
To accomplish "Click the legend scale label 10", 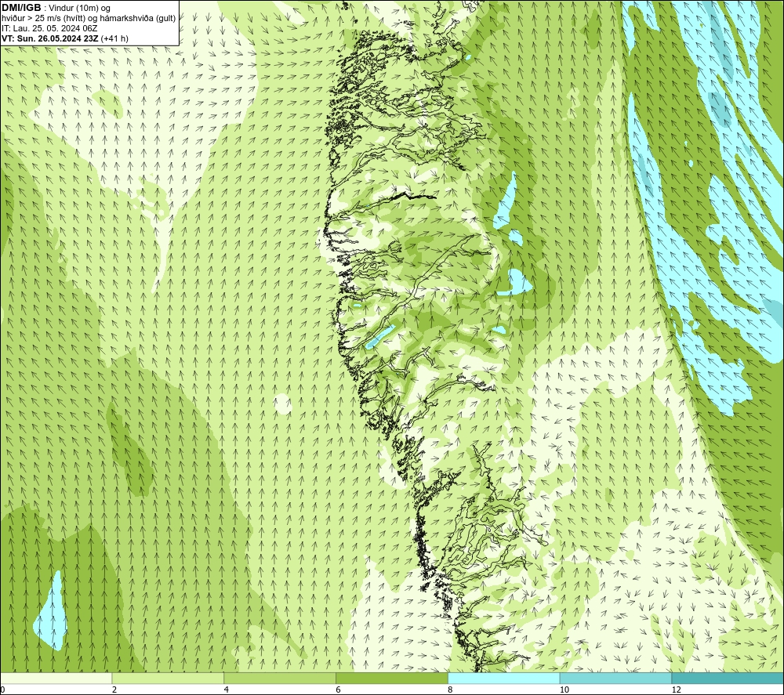I will (x=564, y=690).
